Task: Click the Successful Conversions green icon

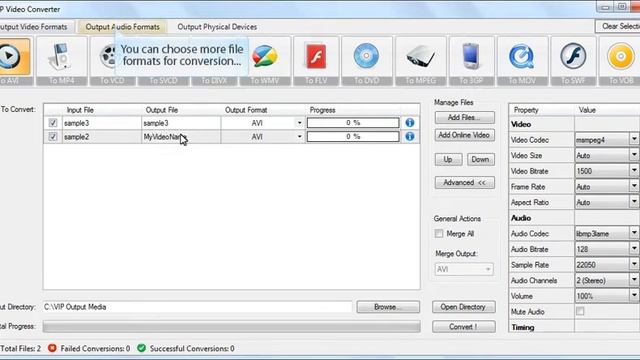Action: click(141, 348)
